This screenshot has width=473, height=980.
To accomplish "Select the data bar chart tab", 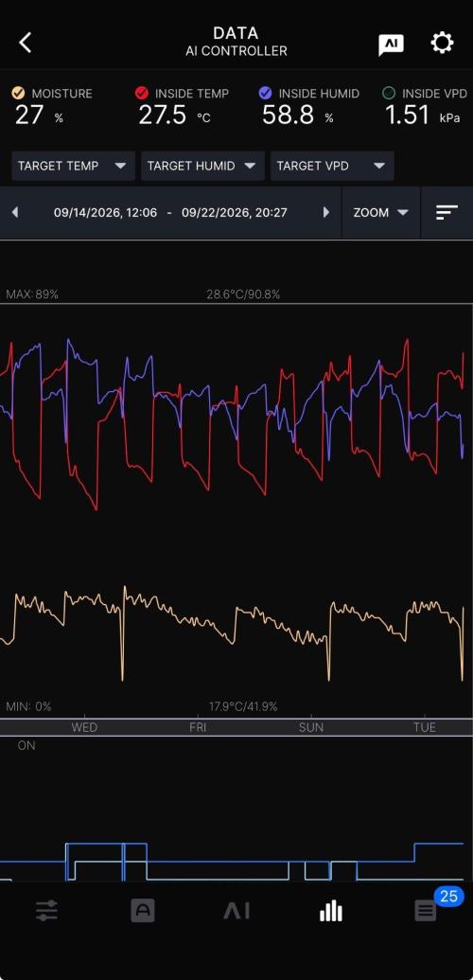I will 330,911.
